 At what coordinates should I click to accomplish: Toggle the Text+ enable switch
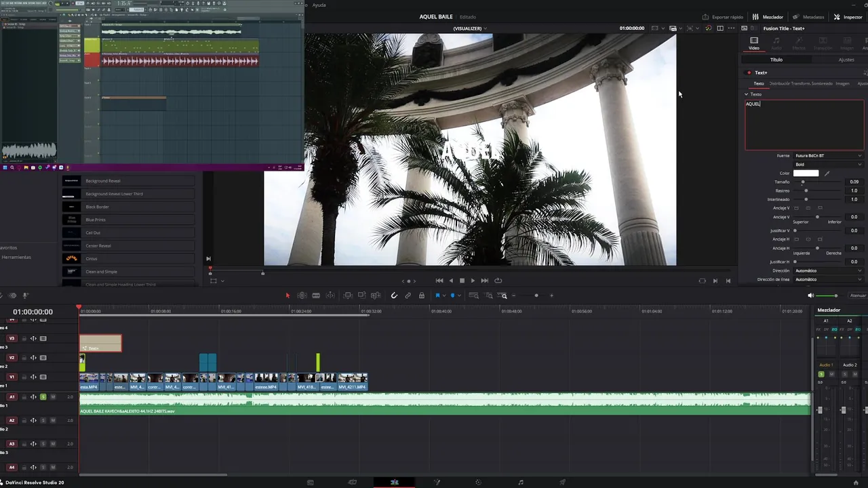(749, 73)
